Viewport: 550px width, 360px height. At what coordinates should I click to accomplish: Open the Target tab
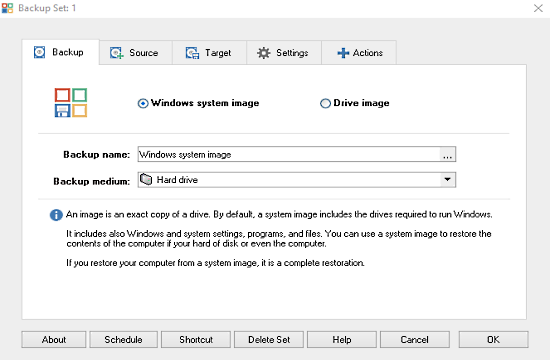pyautogui.click(x=209, y=53)
